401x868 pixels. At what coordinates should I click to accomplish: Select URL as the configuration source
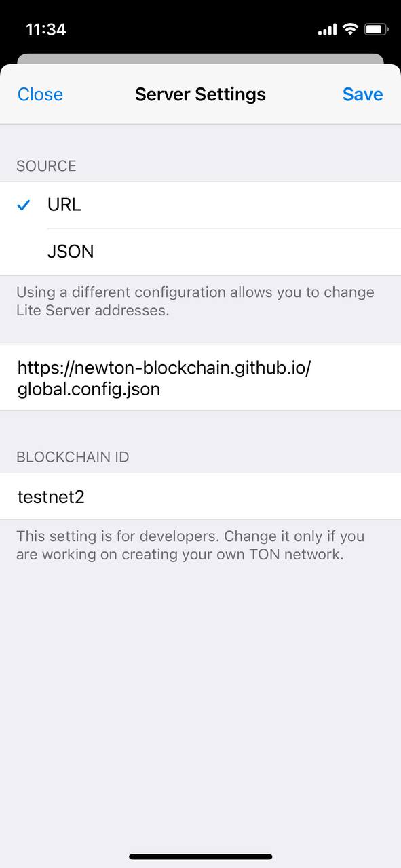tap(200, 205)
